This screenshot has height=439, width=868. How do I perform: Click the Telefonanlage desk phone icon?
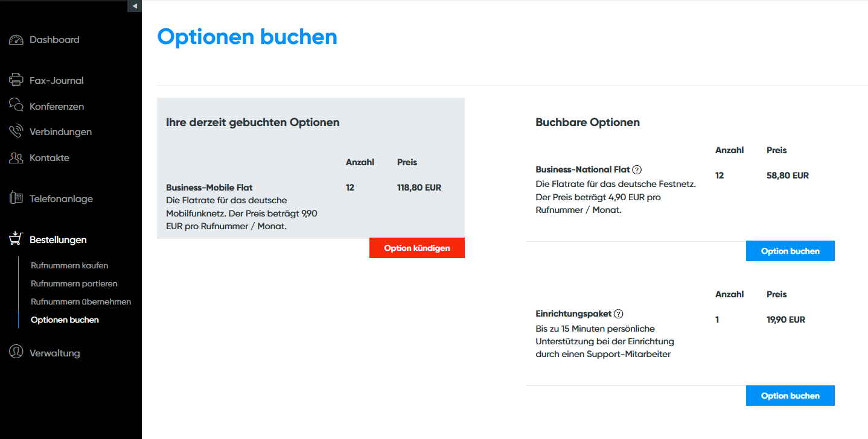coord(16,198)
